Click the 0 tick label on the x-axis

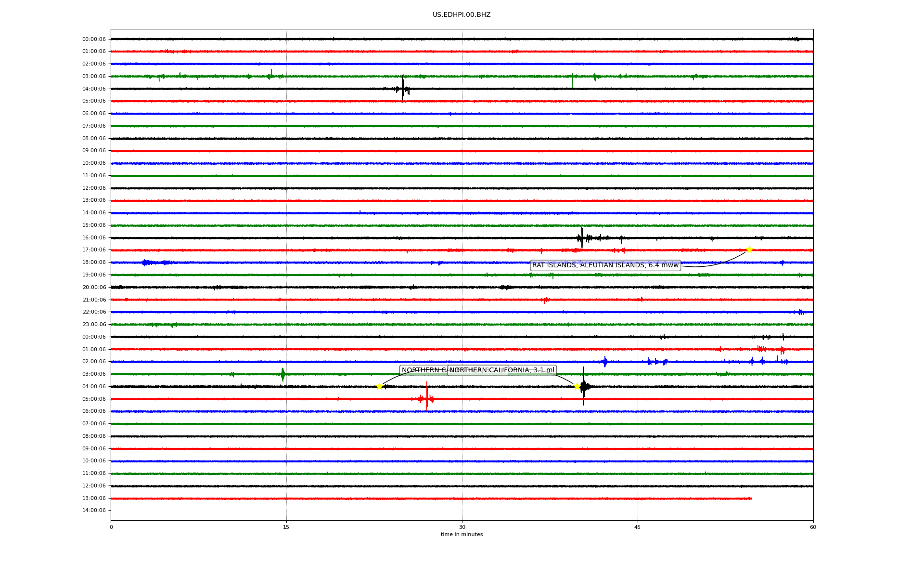111,527
